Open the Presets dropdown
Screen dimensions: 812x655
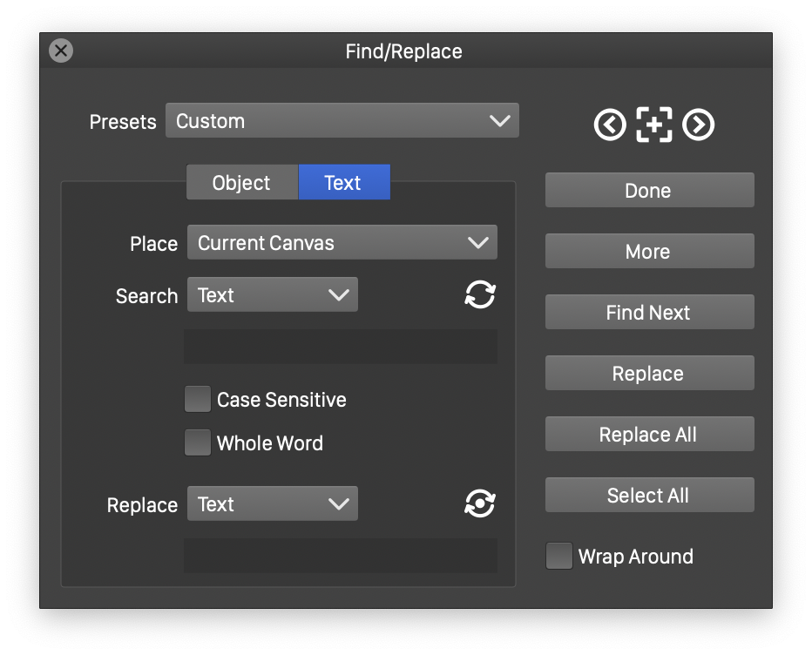pyautogui.click(x=342, y=121)
